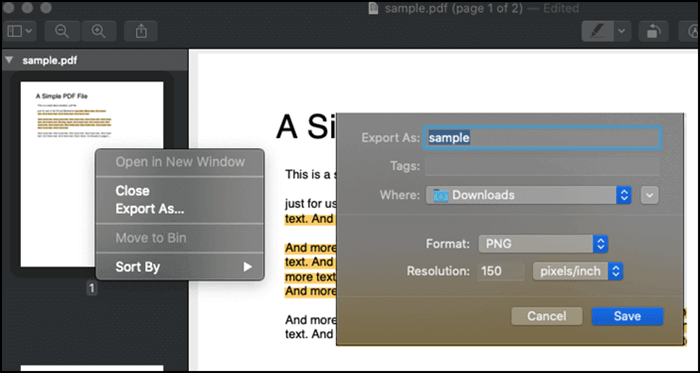
Task: Click the Open in New Window menu entry
Action: click(180, 162)
